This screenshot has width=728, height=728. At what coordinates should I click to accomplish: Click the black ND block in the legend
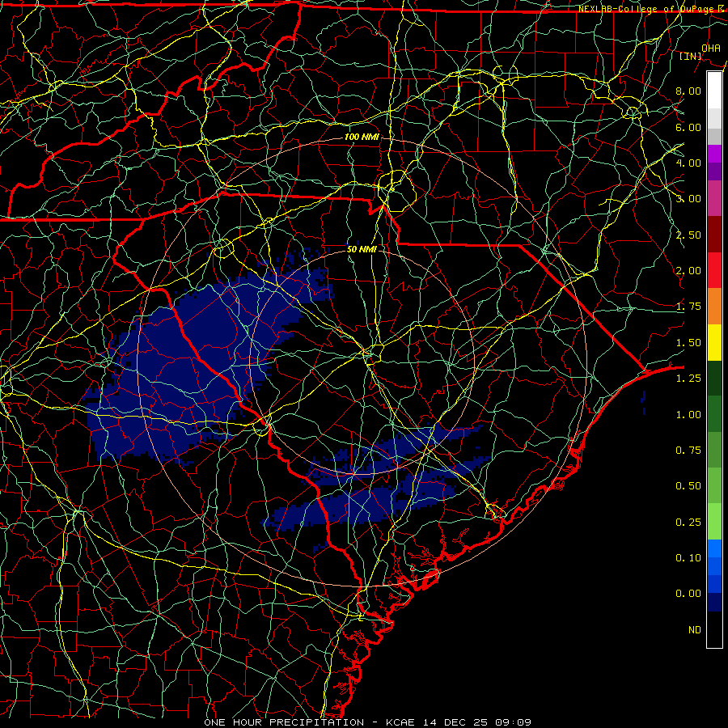(714, 629)
